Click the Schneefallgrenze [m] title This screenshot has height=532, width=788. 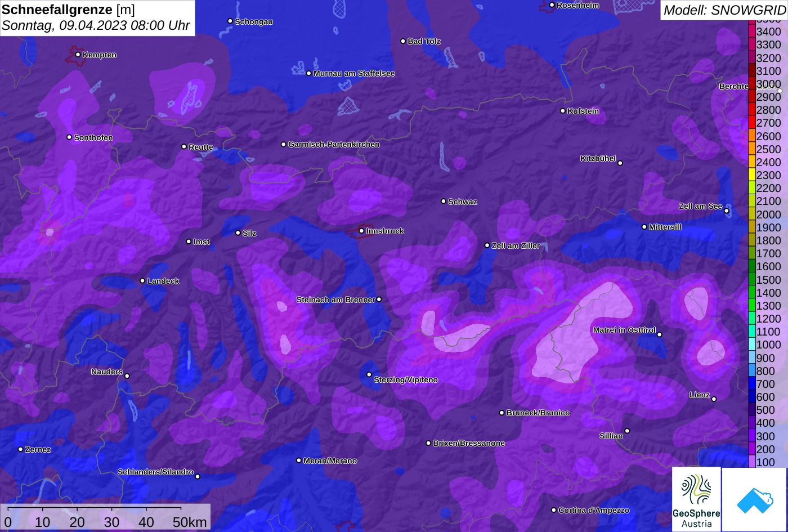[68, 9]
